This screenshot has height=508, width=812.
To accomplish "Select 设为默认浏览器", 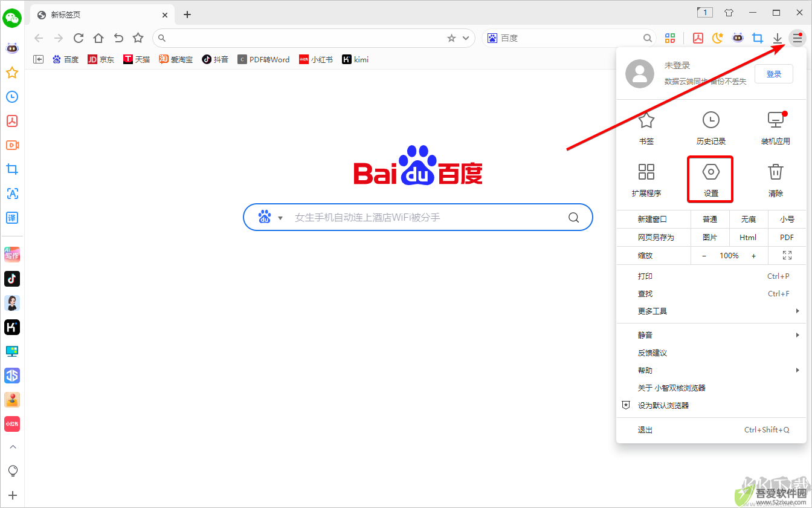I will (x=711, y=405).
